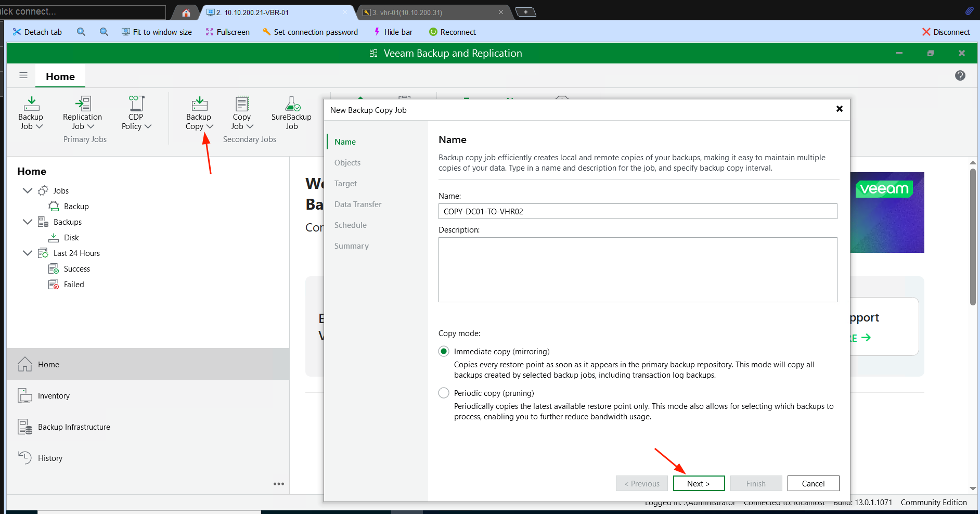Close the New Backup Copy Job dialog
Image resolution: width=980 pixels, height=514 pixels.
pos(839,109)
